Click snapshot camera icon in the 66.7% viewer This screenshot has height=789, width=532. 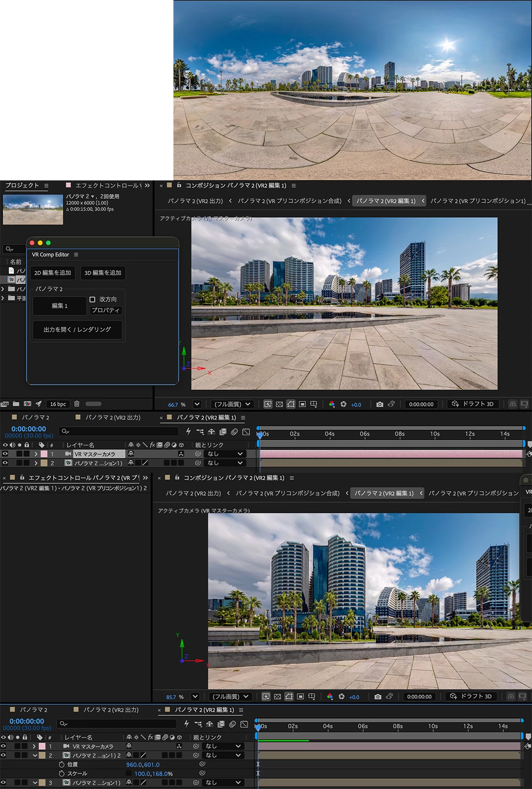click(379, 404)
